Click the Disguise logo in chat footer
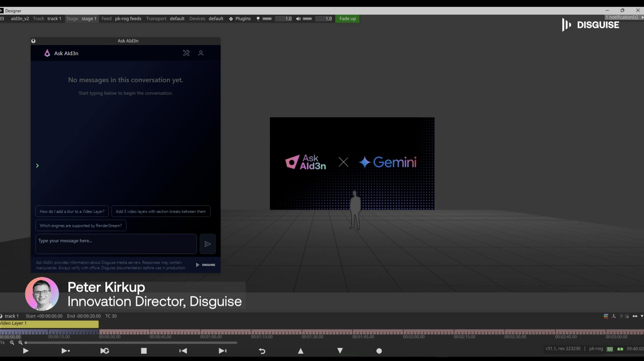The height and width of the screenshot is (361, 644). pyautogui.click(x=205, y=265)
